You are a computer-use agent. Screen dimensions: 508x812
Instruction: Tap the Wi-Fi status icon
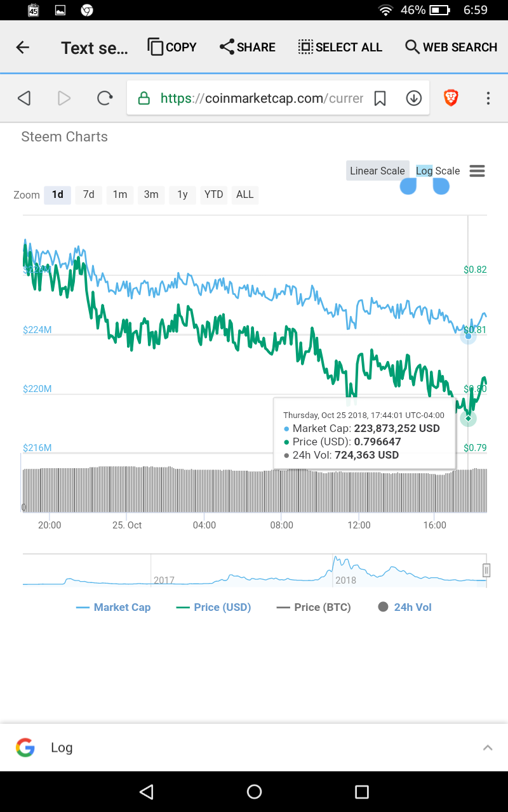click(x=385, y=10)
